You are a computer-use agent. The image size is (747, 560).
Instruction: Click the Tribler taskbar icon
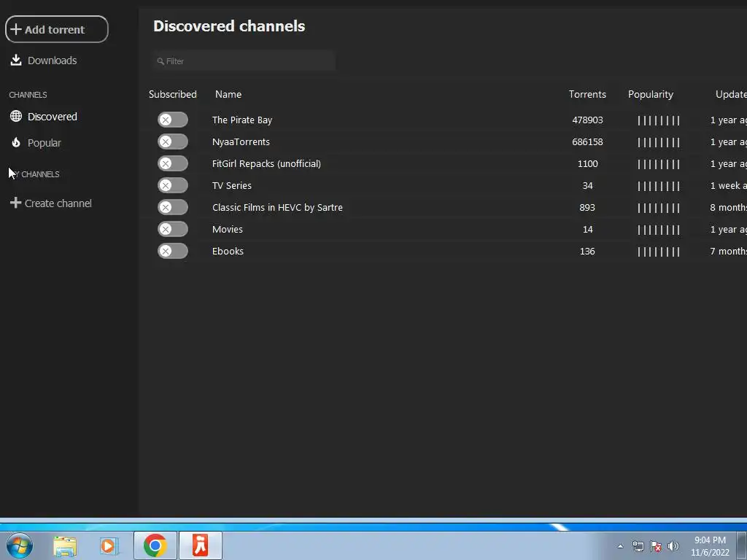point(201,545)
